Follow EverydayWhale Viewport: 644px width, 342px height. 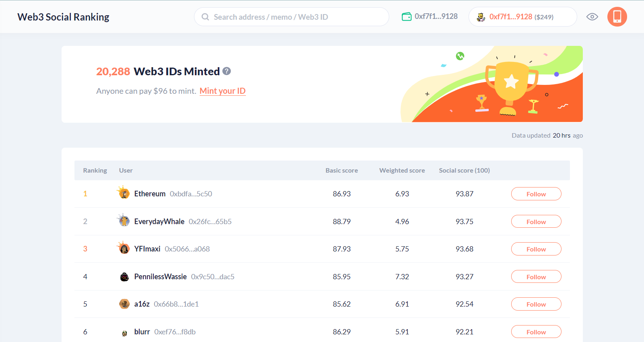(x=536, y=221)
